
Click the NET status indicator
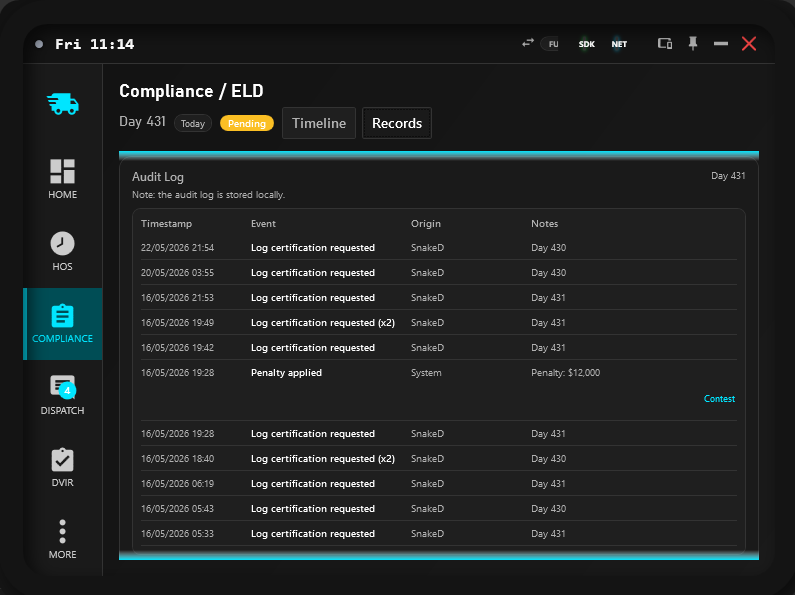(619, 44)
